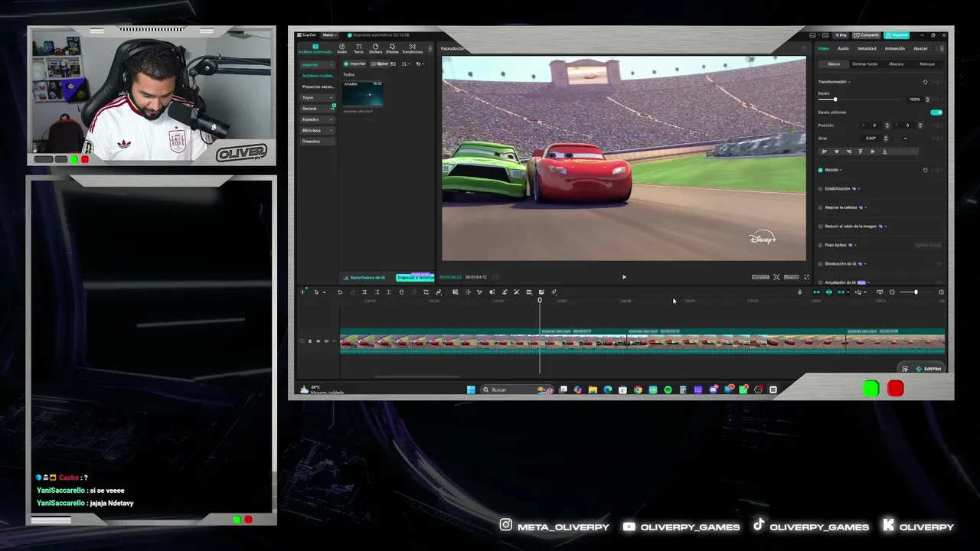This screenshot has height=551, width=980.
Task: Delete the selected clip
Action: (401, 292)
